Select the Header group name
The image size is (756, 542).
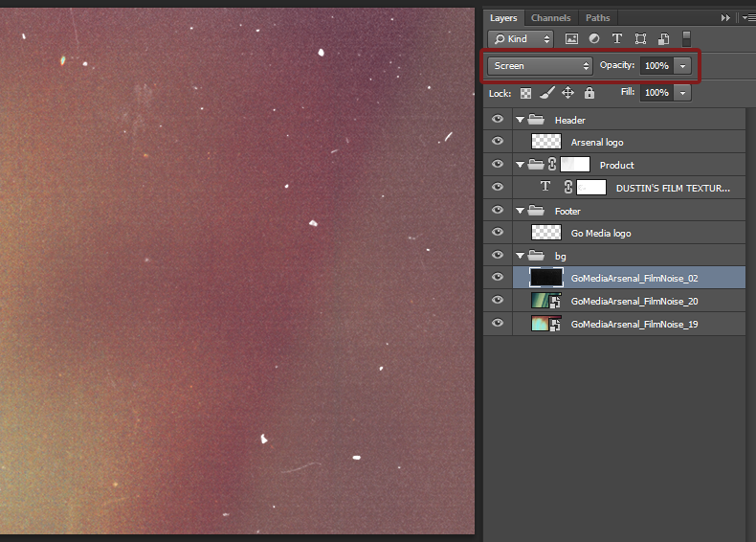(x=570, y=120)
